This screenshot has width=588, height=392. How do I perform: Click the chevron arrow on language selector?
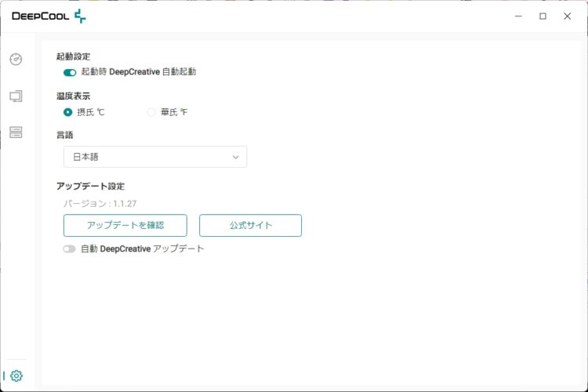(x=236, y=157)
